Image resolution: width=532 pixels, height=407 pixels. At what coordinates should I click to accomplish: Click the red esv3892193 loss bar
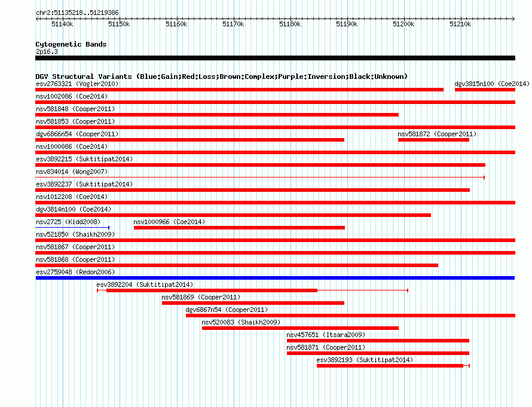click(393, 366)
